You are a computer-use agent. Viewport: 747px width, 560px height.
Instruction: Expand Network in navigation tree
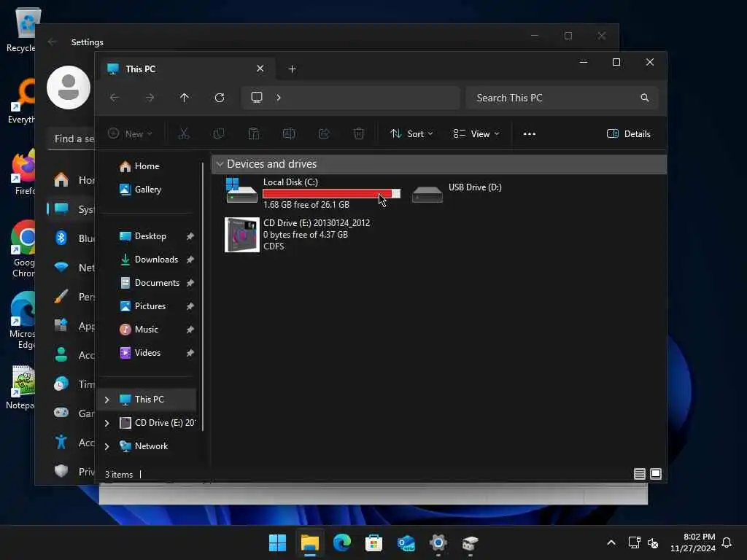[x=107, y=446]
